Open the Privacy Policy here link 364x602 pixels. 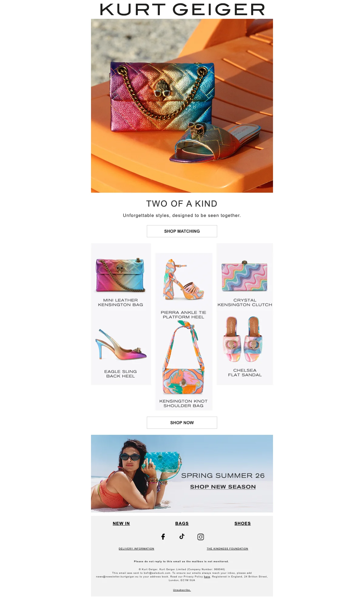pos(207,577)
